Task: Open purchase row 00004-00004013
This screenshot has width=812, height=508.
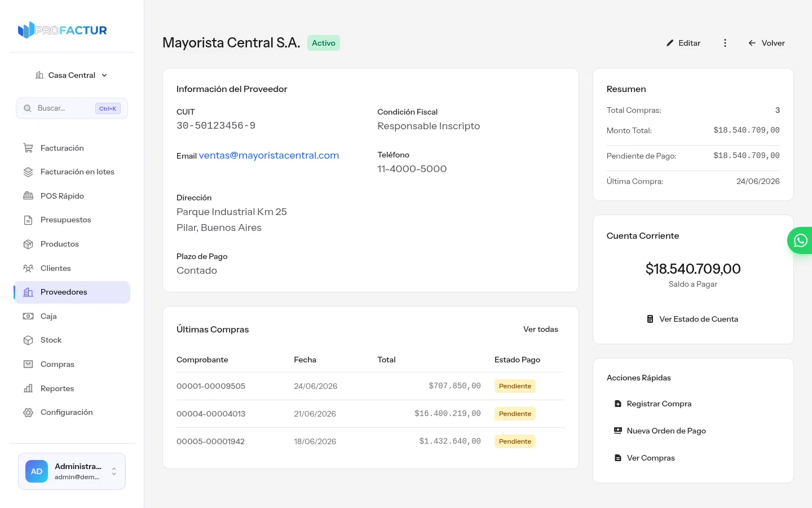Action: (x=370, y=414)
